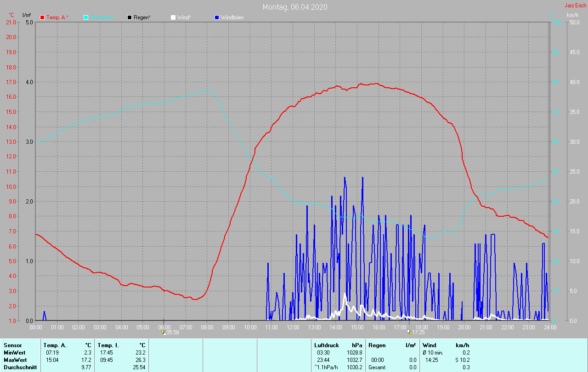Click the "l/m²" axis unit above the chart
Viewport: 588px width, 372px height.
[27, 15]
